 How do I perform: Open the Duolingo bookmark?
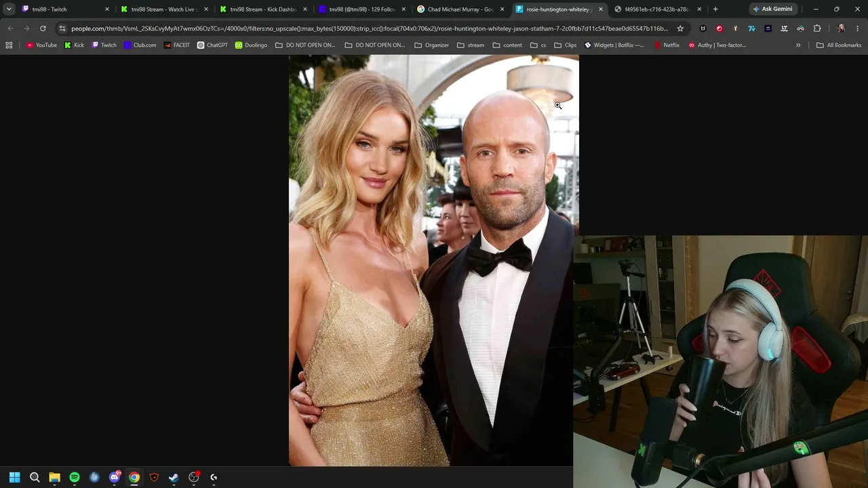click(251, 45)
